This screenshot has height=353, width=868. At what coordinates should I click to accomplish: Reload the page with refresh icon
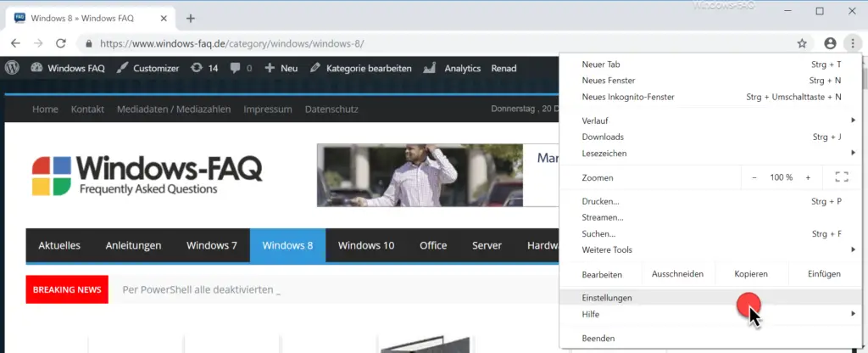61,43
